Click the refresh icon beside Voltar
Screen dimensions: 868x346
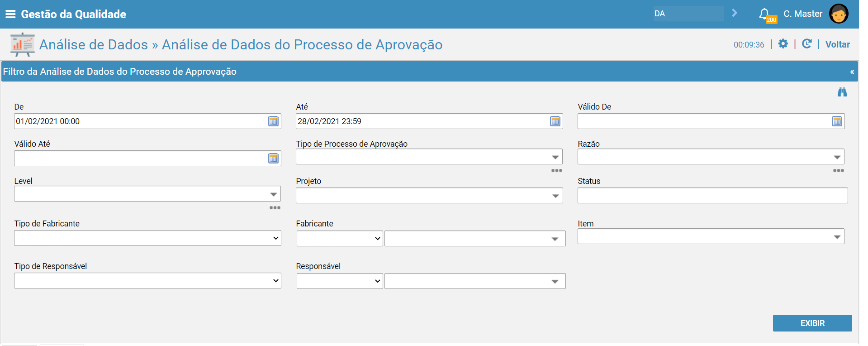806,43
